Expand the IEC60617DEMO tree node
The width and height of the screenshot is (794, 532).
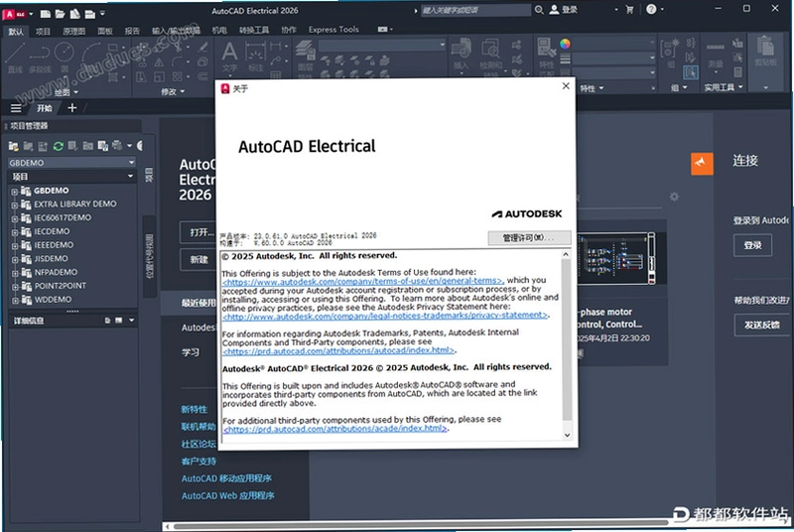[14, 218]
